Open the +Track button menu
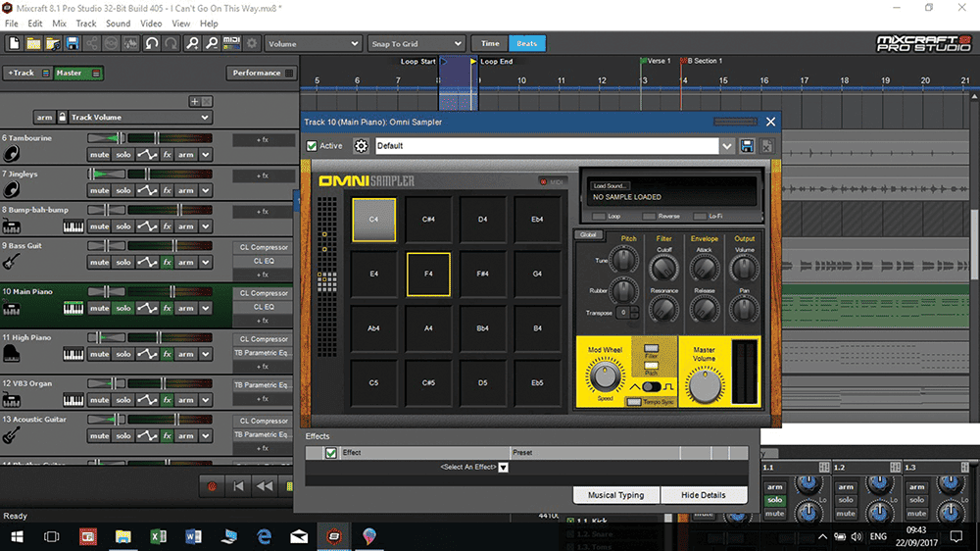 coord(26,74)
